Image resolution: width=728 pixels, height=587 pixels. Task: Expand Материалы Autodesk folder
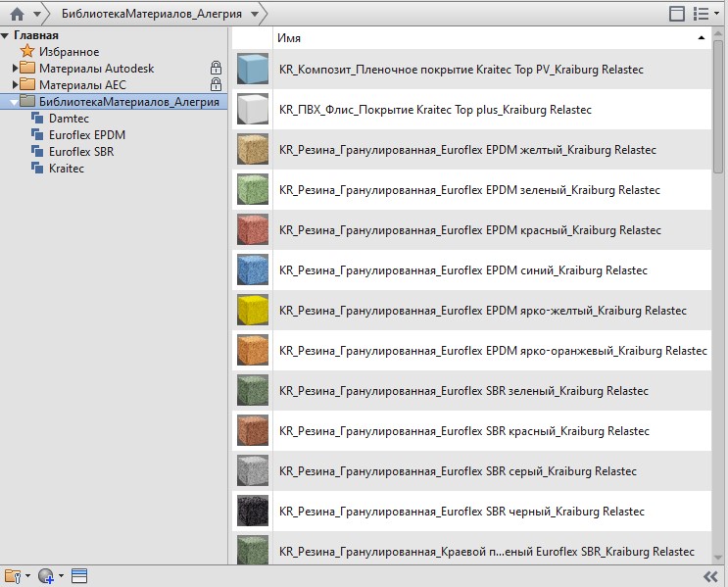tap(15, 69)
